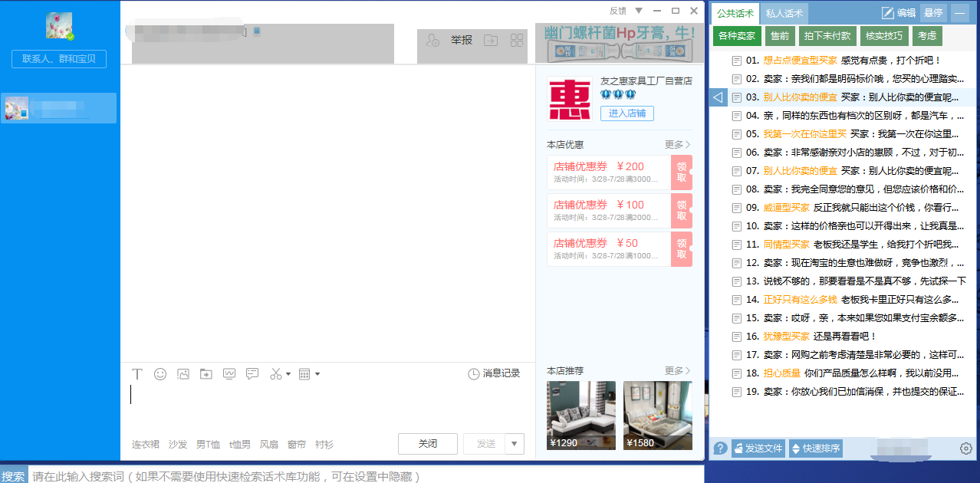Open the quick phrases speech bubble icon
Screen dimensions: 980x483
(252, 374)
